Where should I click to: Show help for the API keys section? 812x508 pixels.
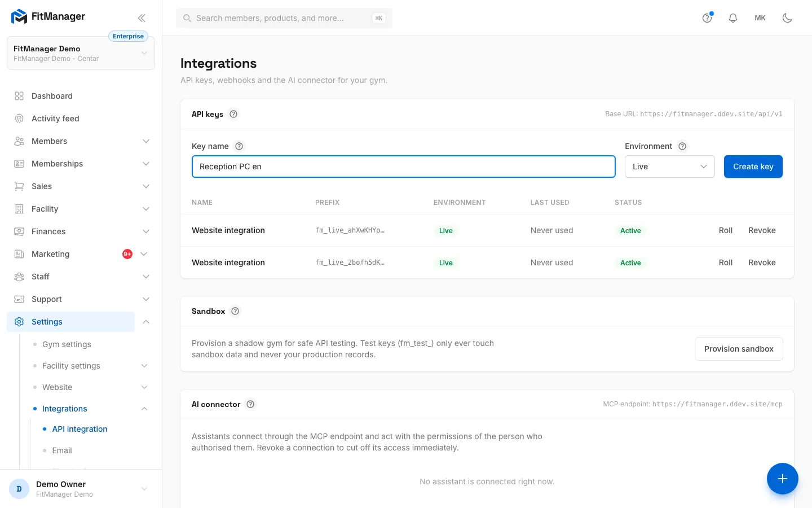point(233,114)
